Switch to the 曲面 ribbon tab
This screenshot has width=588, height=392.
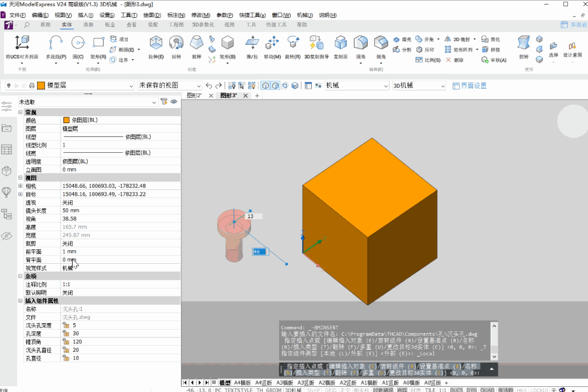point(89,25)
